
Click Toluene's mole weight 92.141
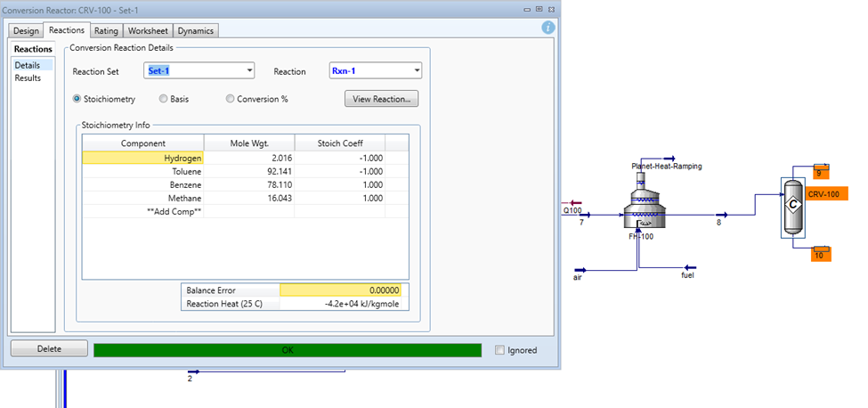coord(249,171)
